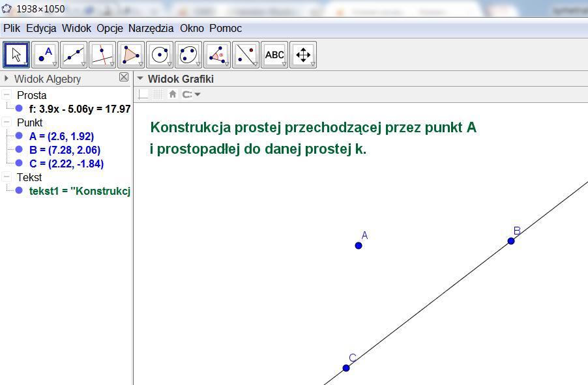Select the Angle tool
The height and width of the screenshot is (385, 588).
click(217, 55)
